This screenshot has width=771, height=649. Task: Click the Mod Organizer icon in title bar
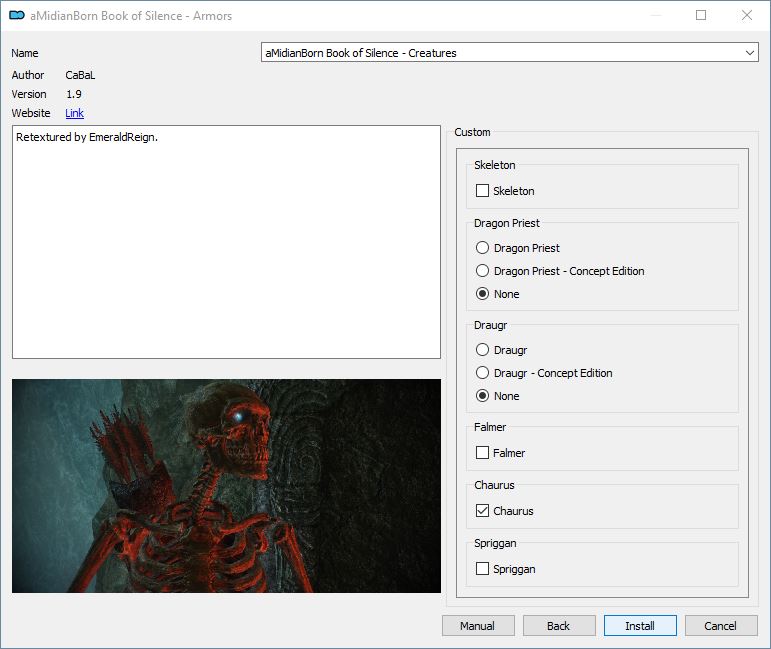17,15
